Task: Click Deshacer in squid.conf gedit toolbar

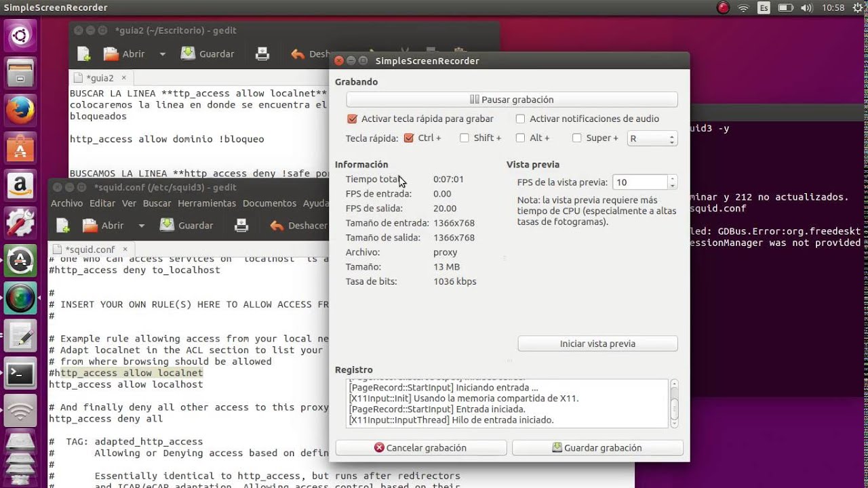Action: 298,225
